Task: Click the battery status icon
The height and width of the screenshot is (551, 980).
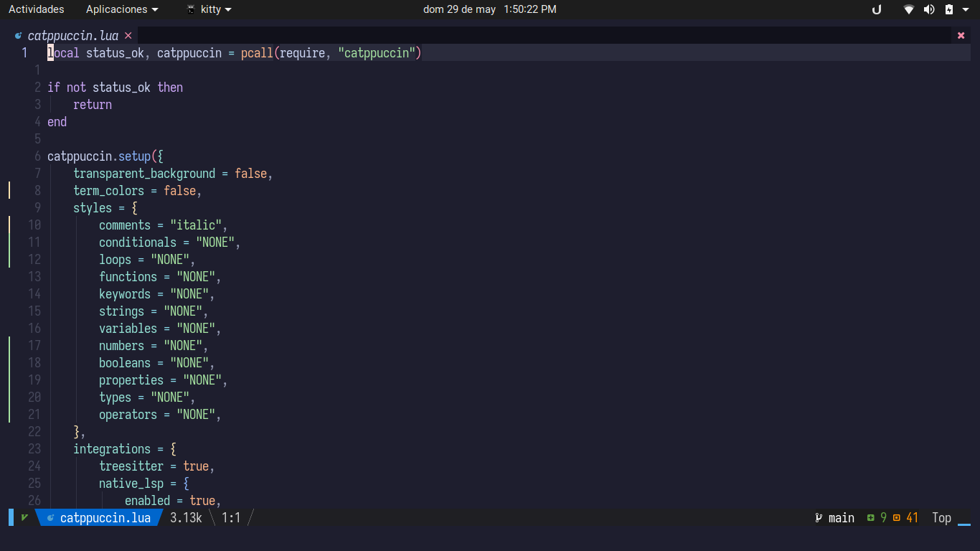Action: tap(949, 9)
